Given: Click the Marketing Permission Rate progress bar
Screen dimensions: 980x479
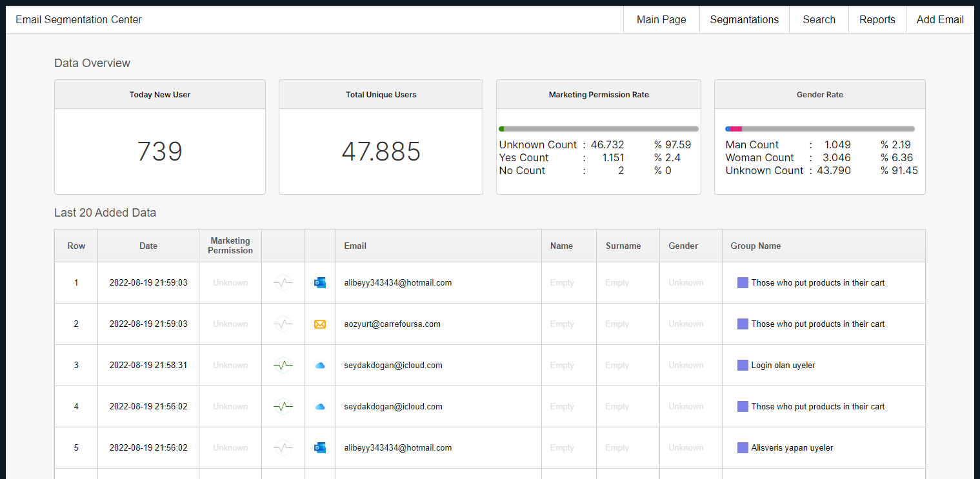Looking at the screenshot, I should (x=598, y=129).
